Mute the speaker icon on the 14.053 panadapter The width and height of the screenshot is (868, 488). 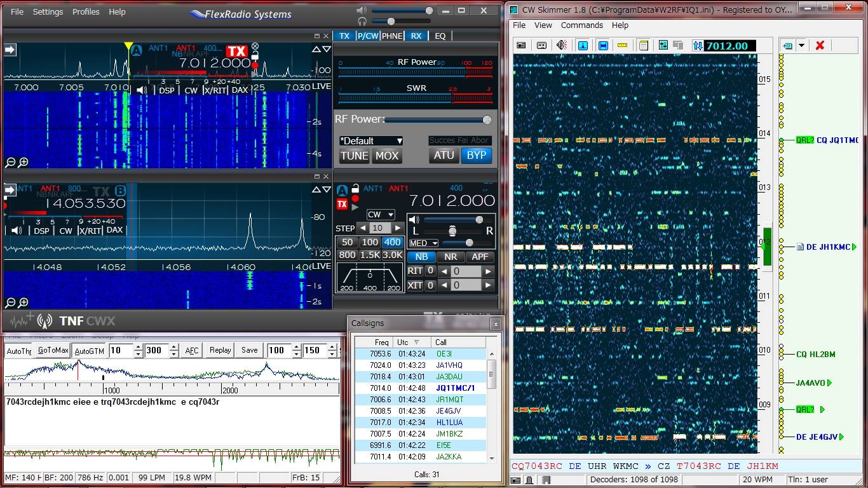[x=17, y=231]
